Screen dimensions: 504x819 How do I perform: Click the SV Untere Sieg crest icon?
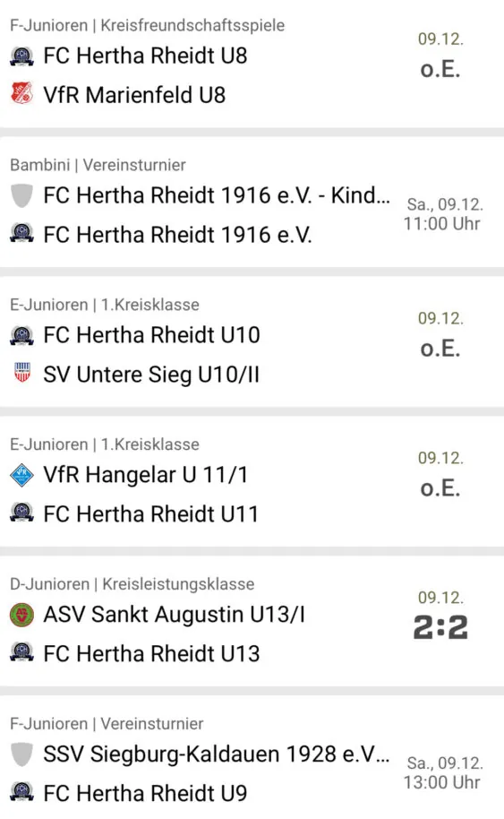(21, 374)
